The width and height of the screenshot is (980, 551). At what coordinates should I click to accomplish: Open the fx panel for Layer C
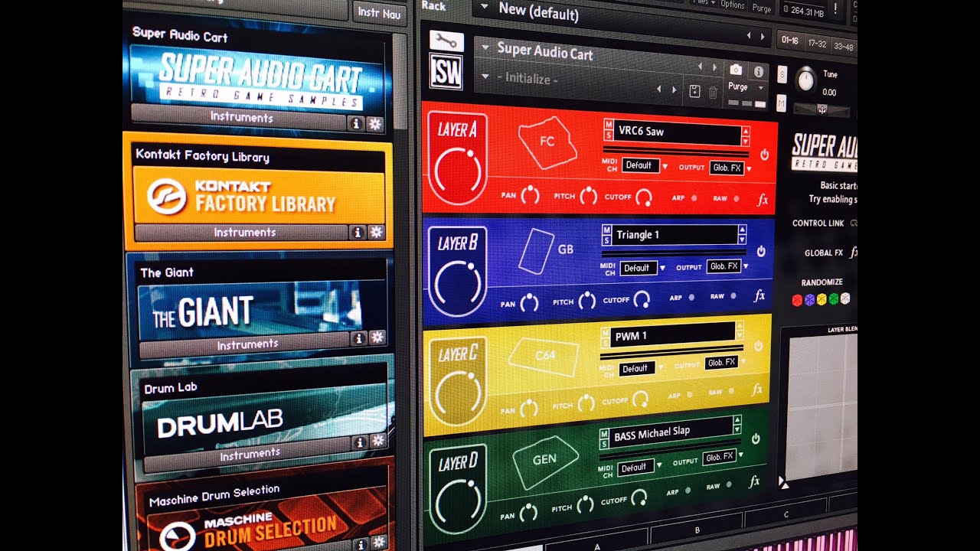pos(757,390)
